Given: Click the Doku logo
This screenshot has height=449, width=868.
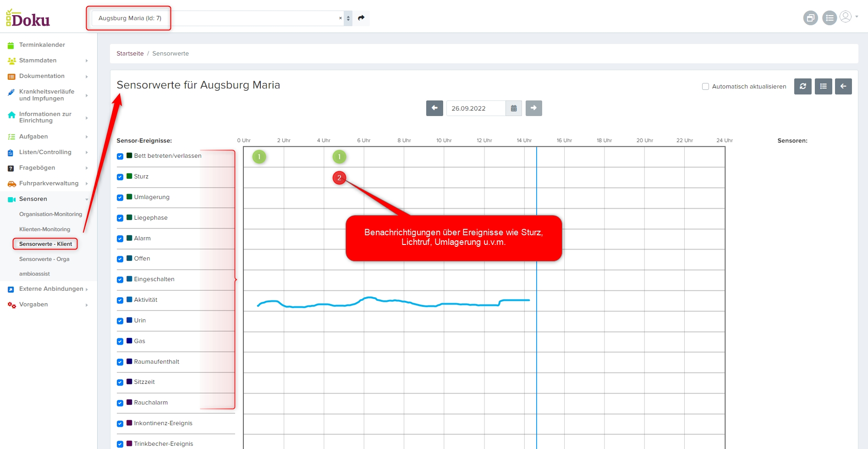Looking at the screenshot, I should coord(28,18).
